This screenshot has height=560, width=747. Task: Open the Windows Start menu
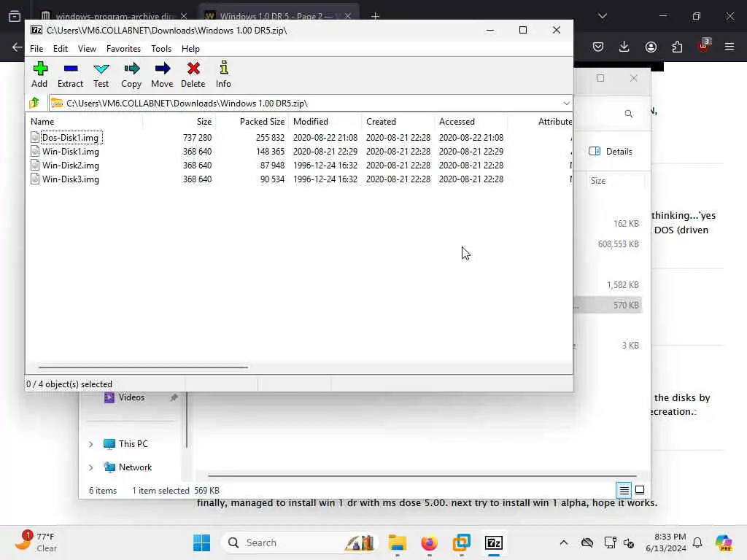click(x=201, y=542)
